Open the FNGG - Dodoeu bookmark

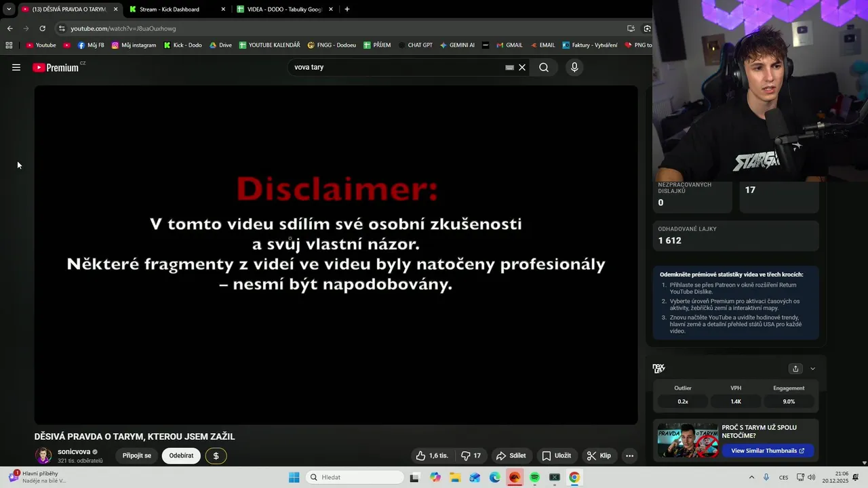pyautogui.click(x=332, y=45)
